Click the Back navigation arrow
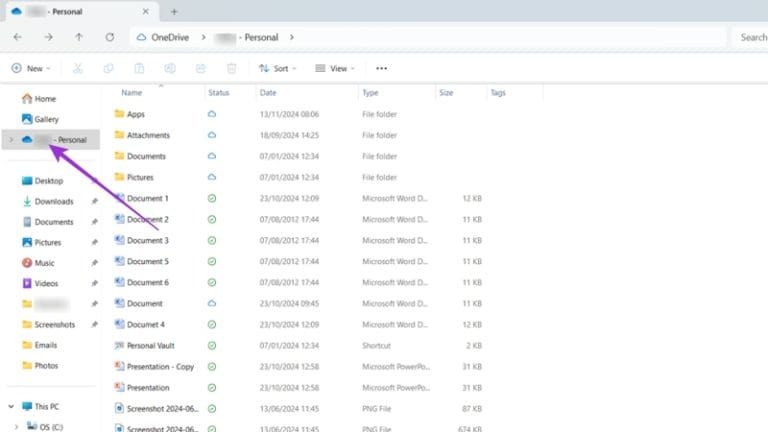Viewport: 768px width, 432px height. [x=18, y=37]
